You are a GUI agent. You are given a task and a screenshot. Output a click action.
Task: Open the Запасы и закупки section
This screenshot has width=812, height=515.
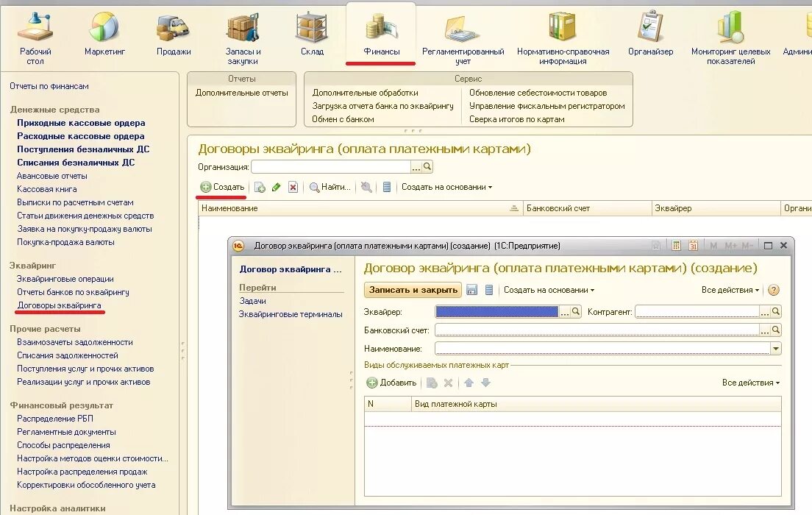point(243,39)
